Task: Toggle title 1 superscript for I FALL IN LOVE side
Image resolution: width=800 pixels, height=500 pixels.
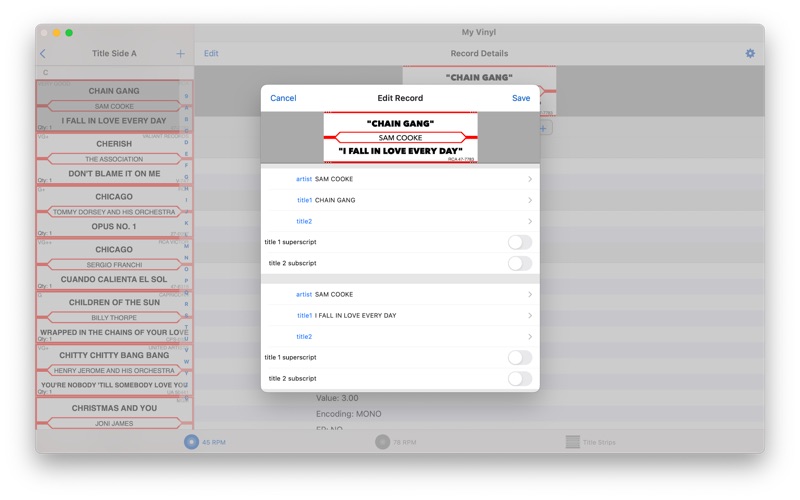Action: 519,358
